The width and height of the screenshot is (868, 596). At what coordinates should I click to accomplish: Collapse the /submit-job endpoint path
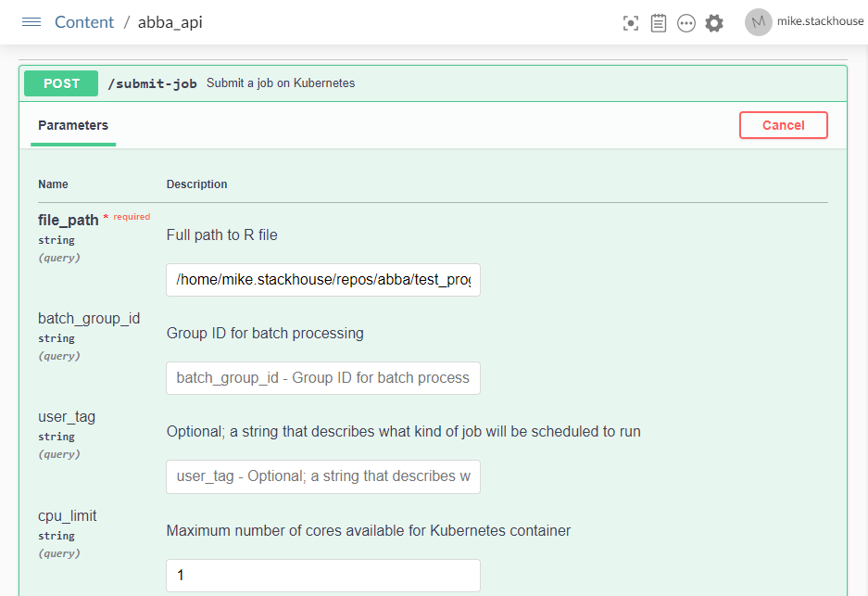pyautogui.click(x=152, y=83)
